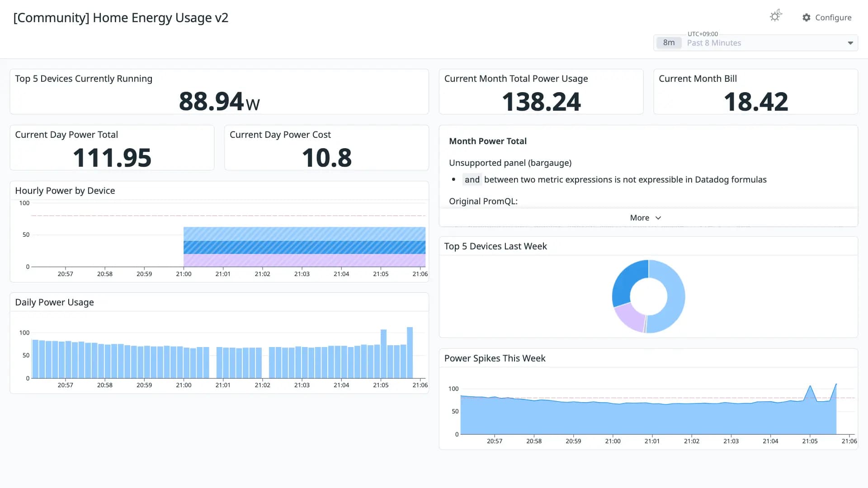The height and width of the screenshot is (488, 868).
Task: Click the Current Day Power Cost title
Action: click(x=280, y=135)
